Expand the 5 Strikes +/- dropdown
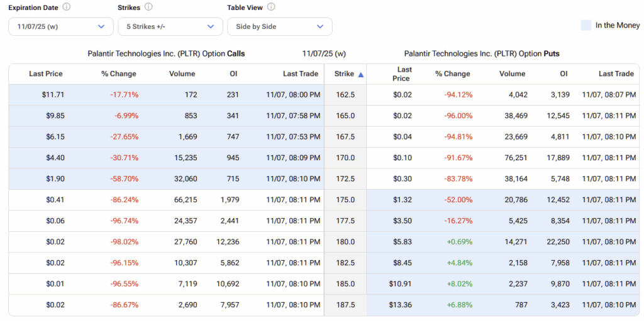This screenshot has height=321, width=644. coord(170,26)
